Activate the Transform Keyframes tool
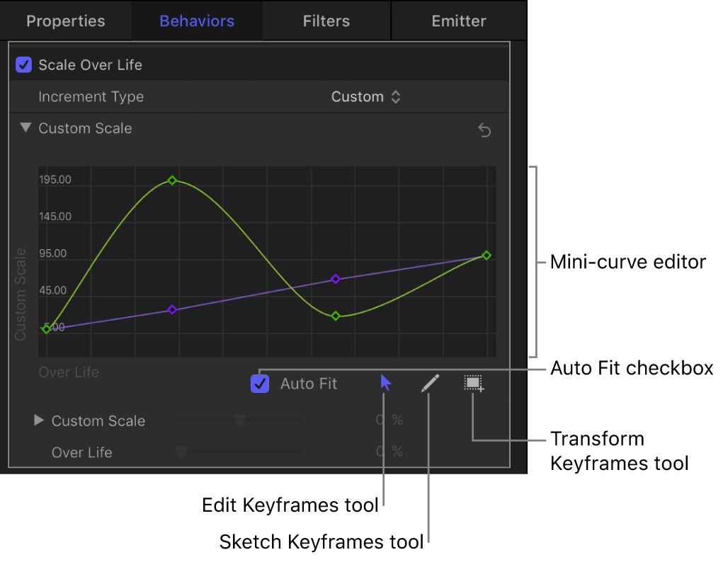This screenshot has height=562, width=728. pyautogui.click(x=473, y=383)
